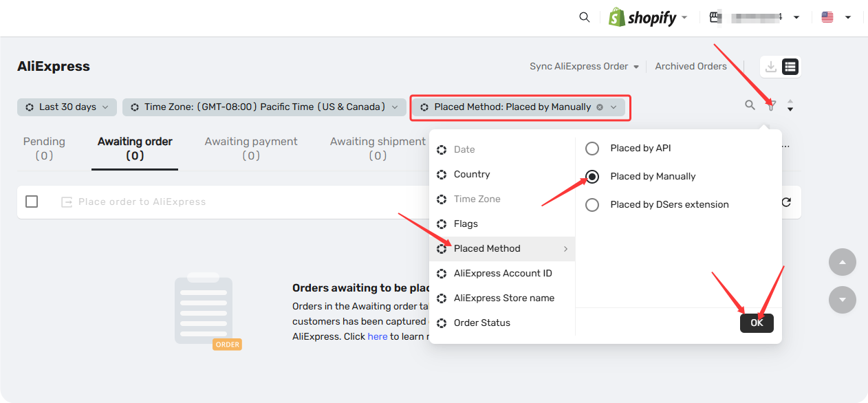Click the more tabs ellipsis
This screenshot has height=403, width=868.
(x=785, y=146)
